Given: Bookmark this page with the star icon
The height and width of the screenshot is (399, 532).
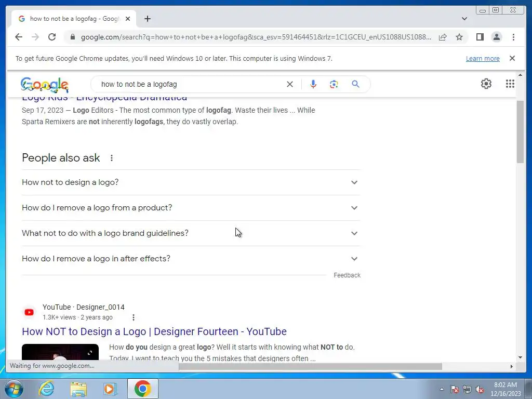Looking at the screenshot, I should coord(459,37).
